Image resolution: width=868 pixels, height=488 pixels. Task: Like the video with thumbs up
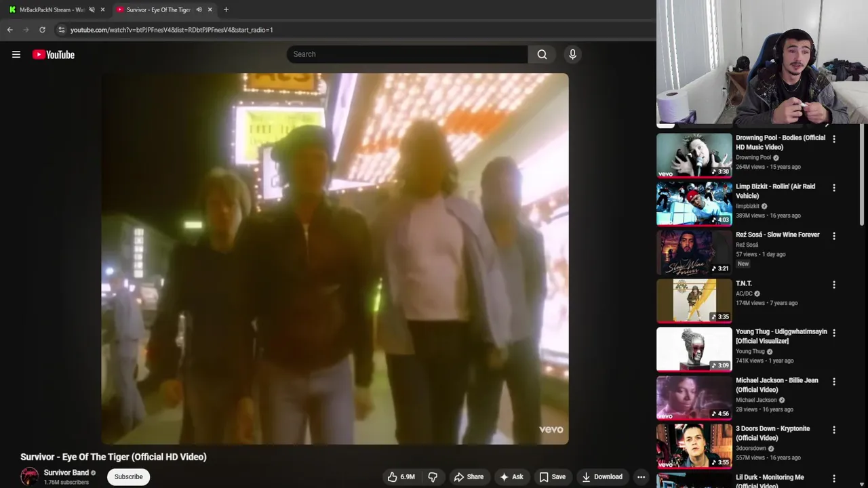point(401,477)
